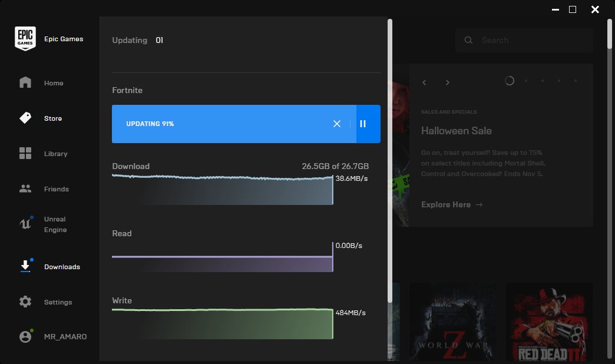Screen dimensions: 615x364
Task: Click the 0.00B/s read speed value
Action: coord(349,246)
